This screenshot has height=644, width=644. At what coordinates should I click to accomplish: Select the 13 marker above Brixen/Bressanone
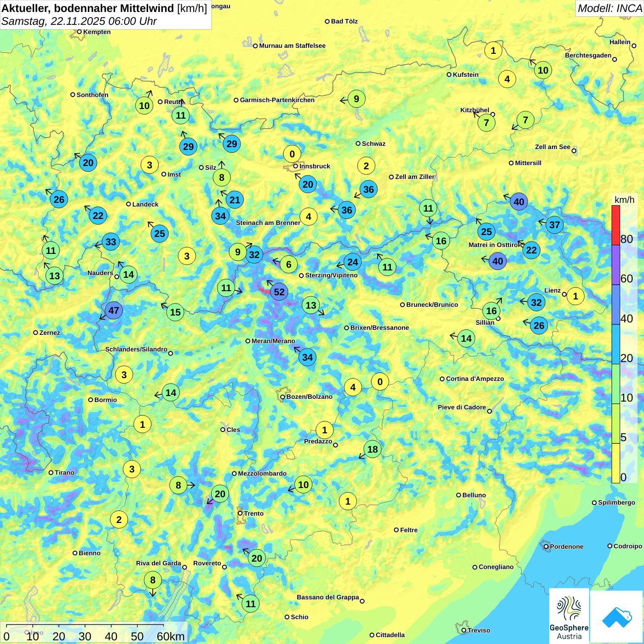click(311, 305)
